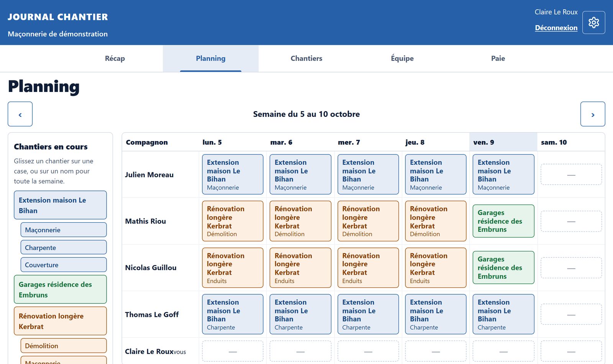Click Claire Le Roux's empty Monday slot

pos(233,351)
